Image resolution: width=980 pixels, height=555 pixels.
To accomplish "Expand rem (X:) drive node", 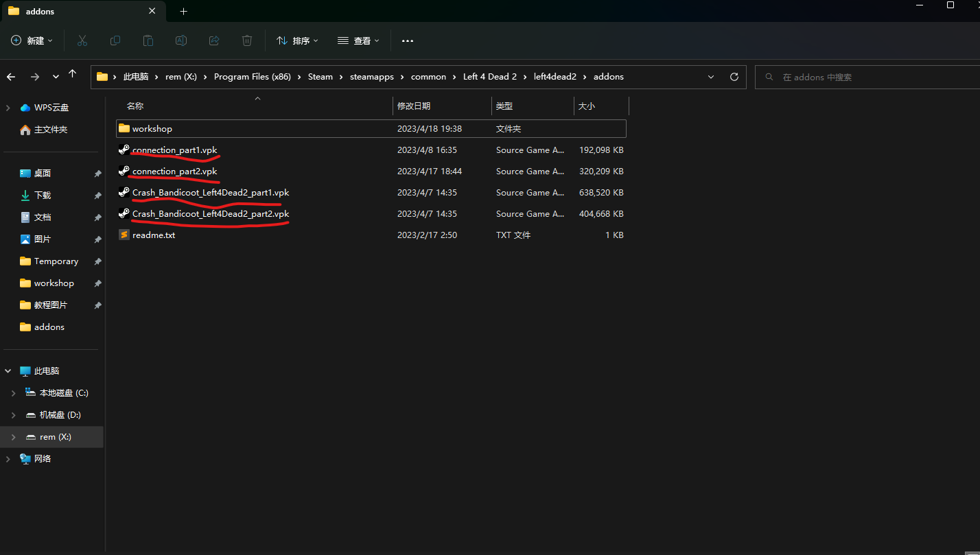I will [13, 436].
